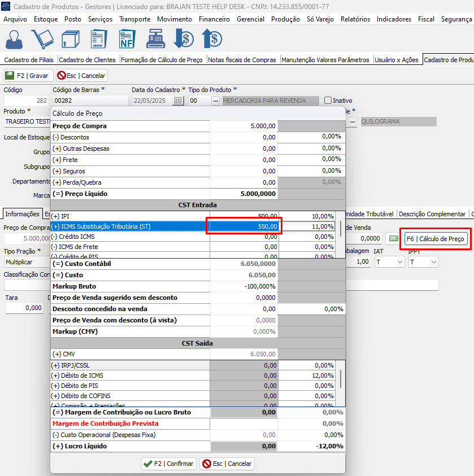This screenshot has height=476, width=474.
Task: Click the green money icon beside price field
Action: 393,239
